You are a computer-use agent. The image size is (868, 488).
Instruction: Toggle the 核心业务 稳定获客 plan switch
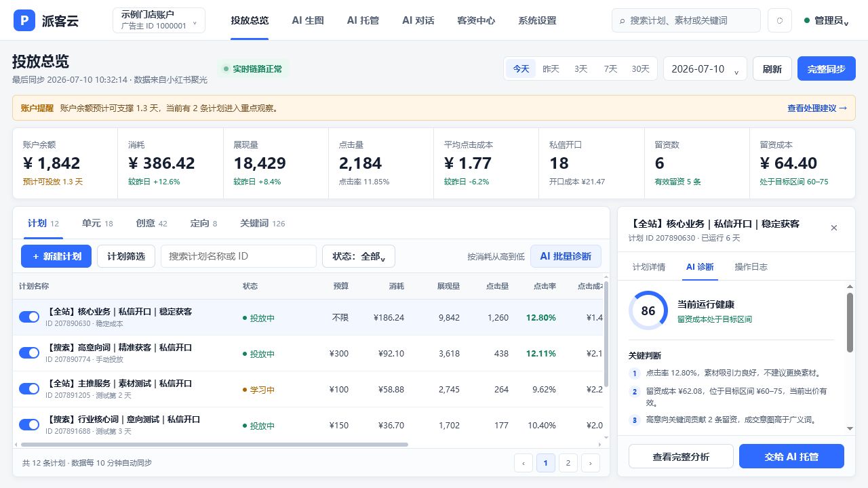(29, 317)
